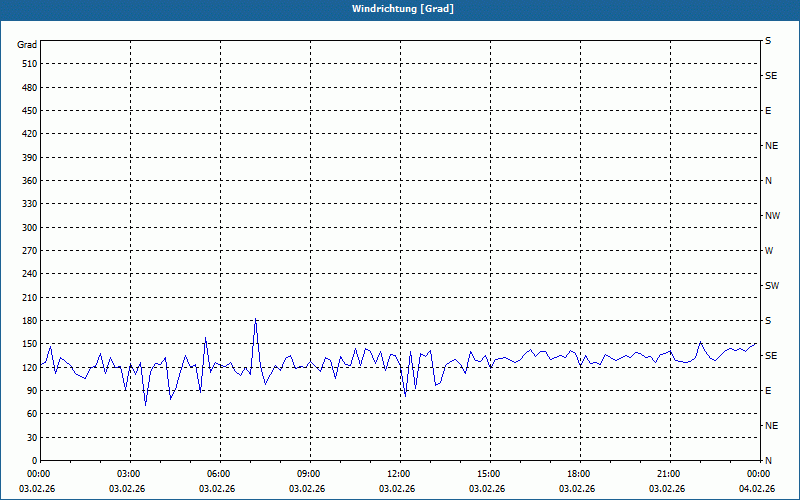Click the 420 degree axis value
The width and height of the screenshot is (800, 500).
click(x=30, y=134)
